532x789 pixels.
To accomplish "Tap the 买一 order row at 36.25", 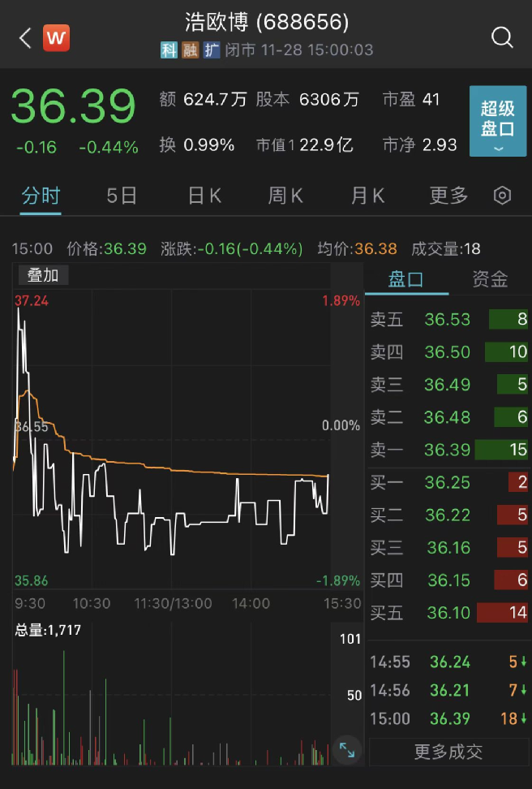I will pos(448,483).
